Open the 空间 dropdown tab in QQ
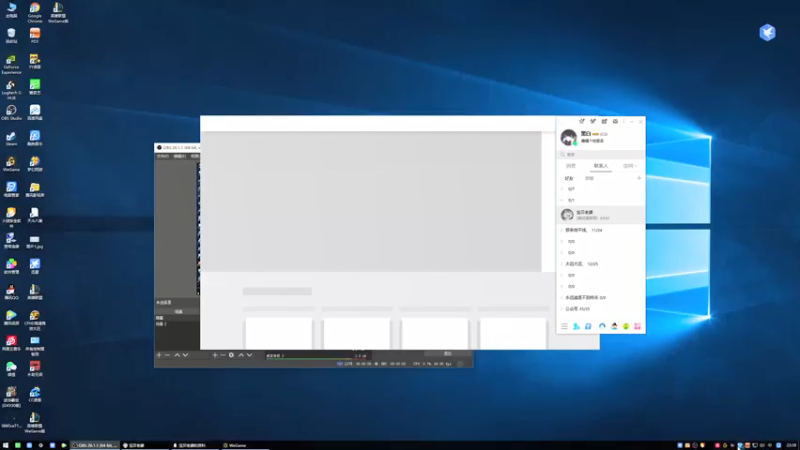Screen dimensions: 800x450 pyautogui.click(x=630, y=166)
